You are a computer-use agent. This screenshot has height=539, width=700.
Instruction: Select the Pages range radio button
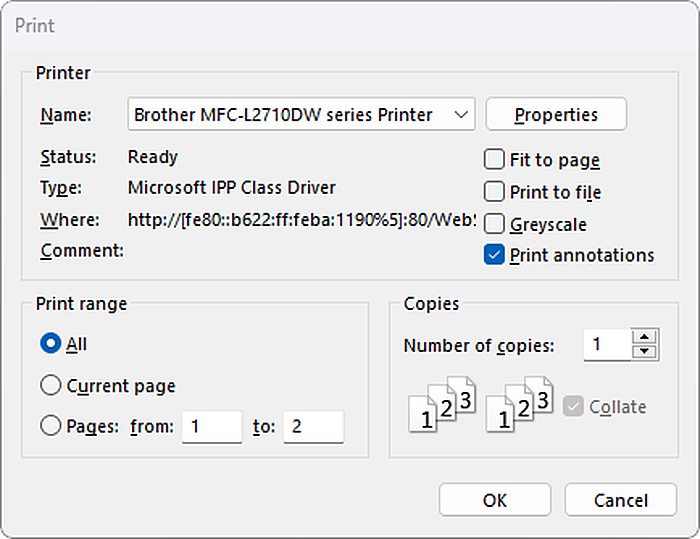coord(50,426)
